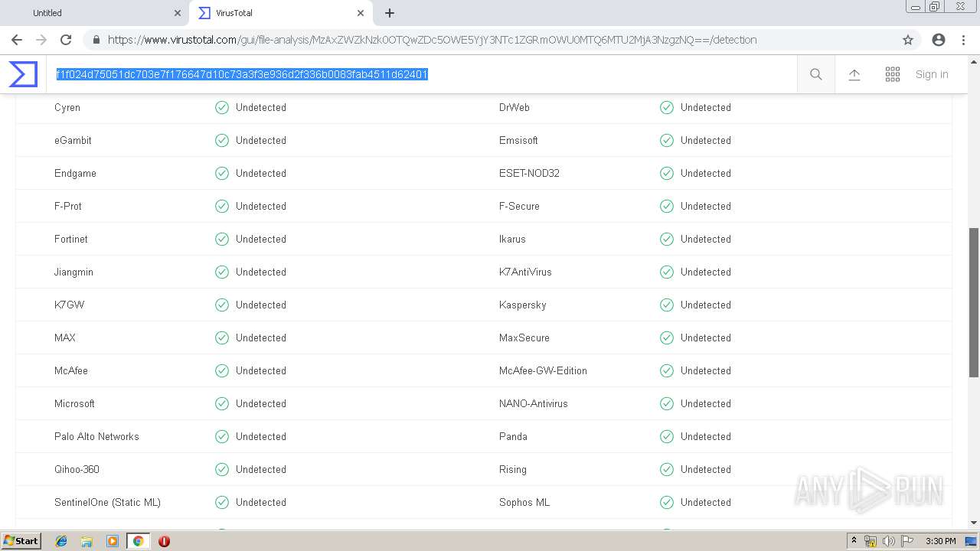Screen dimensions: 980x551
Task: Select the Emsisoft engine name
Action: pyautogui.click(x=518, y=140)
